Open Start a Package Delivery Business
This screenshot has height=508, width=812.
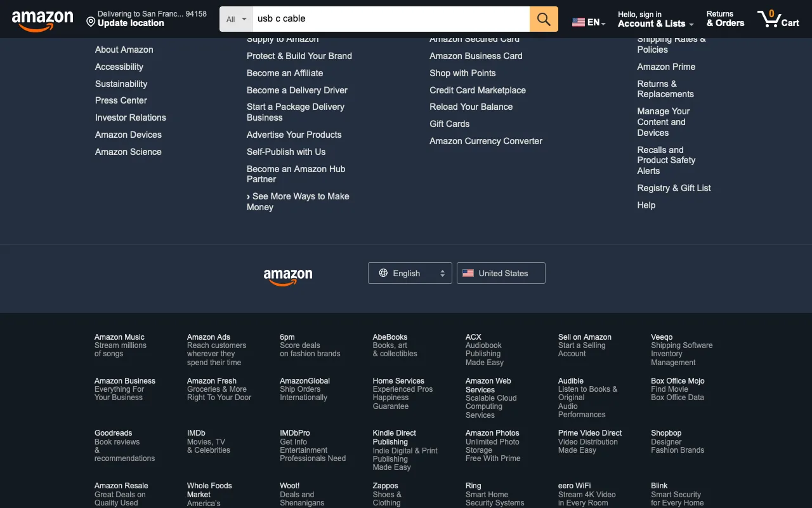[x=296, y=112]
